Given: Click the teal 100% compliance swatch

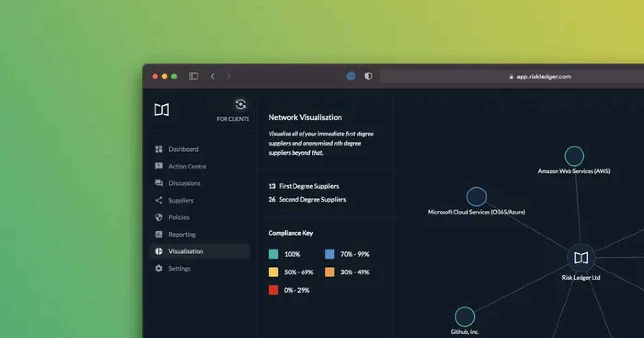Looking at the screenshot, I should (x=273, y=254).
